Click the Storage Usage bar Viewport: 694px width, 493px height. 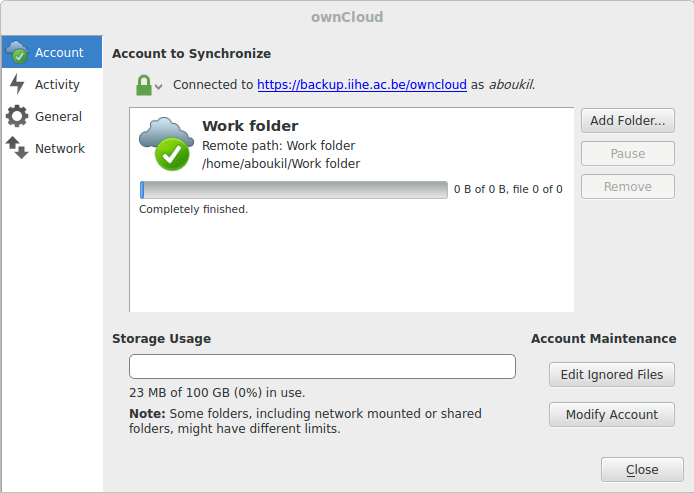click(x=322, y=366)
